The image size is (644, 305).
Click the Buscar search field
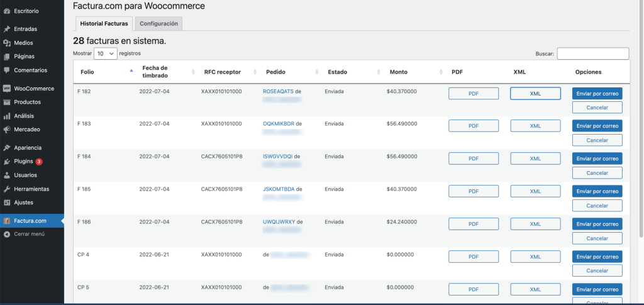tap(592, 54)
